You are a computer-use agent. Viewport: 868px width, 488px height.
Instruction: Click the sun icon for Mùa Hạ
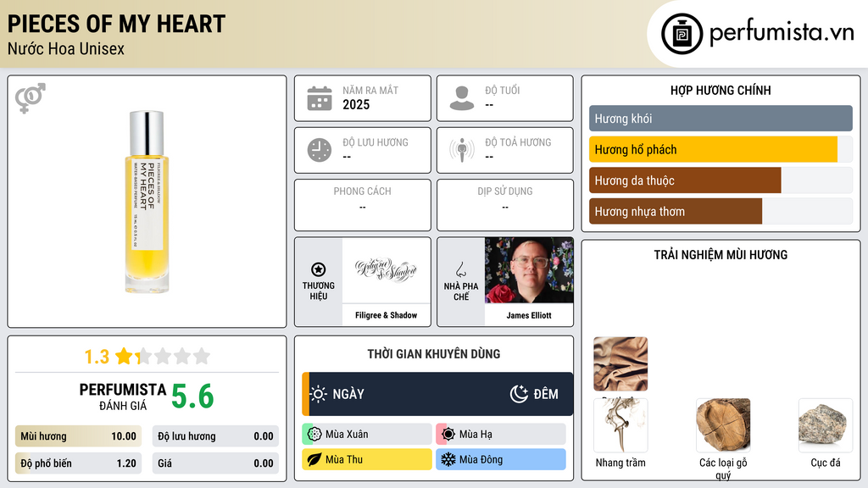point(448,435)
